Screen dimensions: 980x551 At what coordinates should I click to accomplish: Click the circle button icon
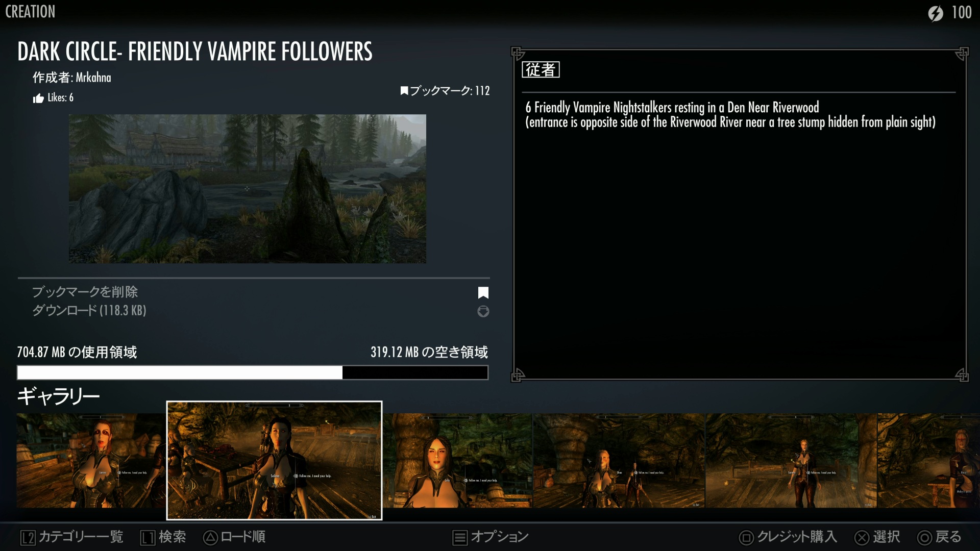924,538
